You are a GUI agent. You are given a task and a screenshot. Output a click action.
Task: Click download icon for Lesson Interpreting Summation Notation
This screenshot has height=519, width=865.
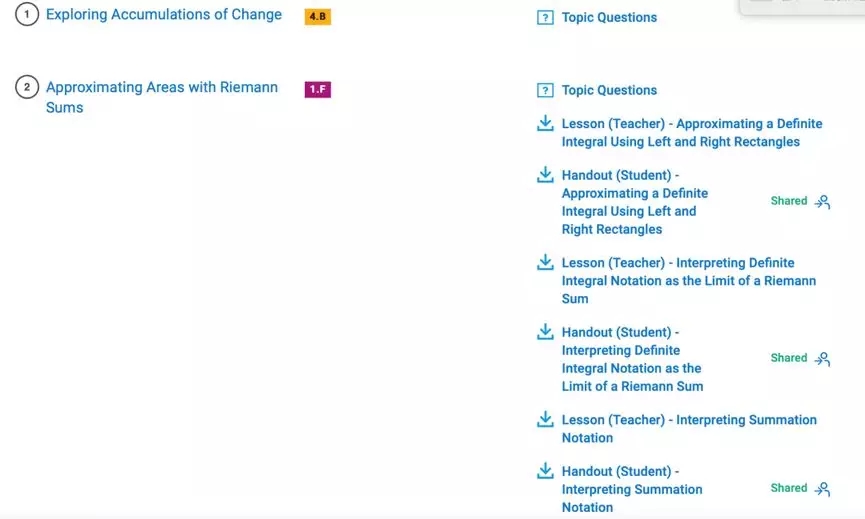[545, 419]
